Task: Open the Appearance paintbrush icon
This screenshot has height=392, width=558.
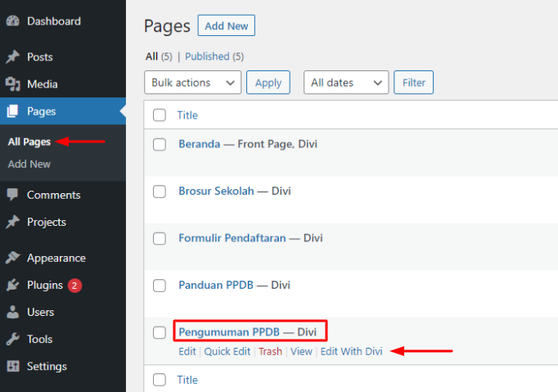Action: click(x=13, y=258)
